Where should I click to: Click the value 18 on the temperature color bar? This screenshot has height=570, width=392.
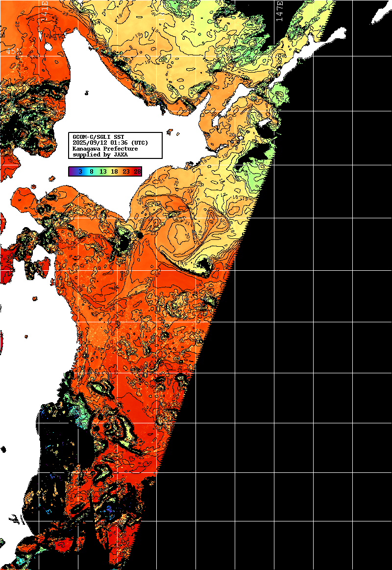pyautogui.click(x=114, y=171)
